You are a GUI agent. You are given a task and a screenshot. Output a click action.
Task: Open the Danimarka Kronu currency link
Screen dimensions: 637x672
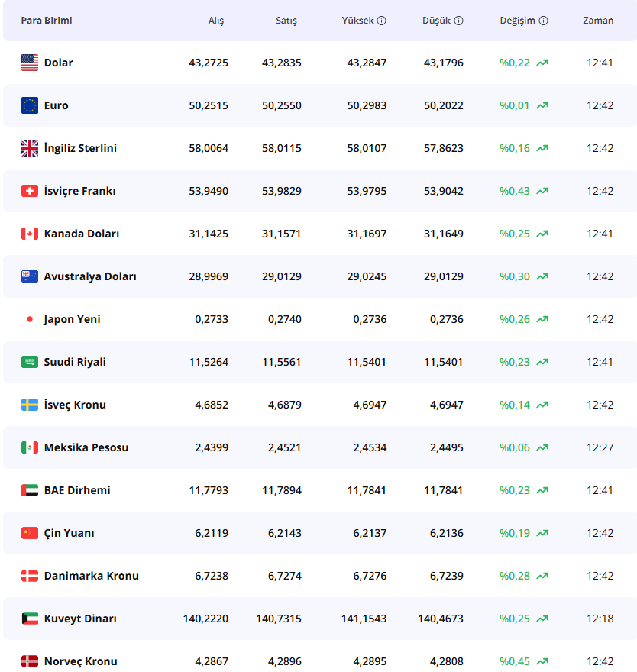[x=92, y=576]
